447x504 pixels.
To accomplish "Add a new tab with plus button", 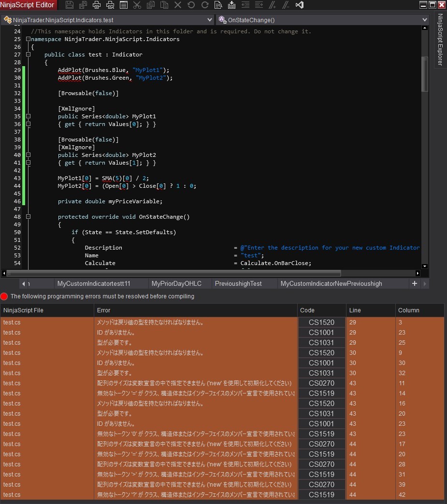I will [414, 283].
